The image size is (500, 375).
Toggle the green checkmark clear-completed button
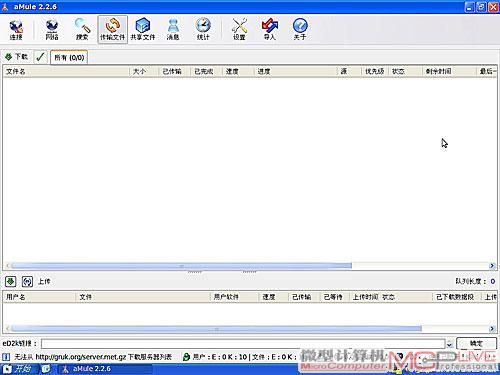pos(40,57)
